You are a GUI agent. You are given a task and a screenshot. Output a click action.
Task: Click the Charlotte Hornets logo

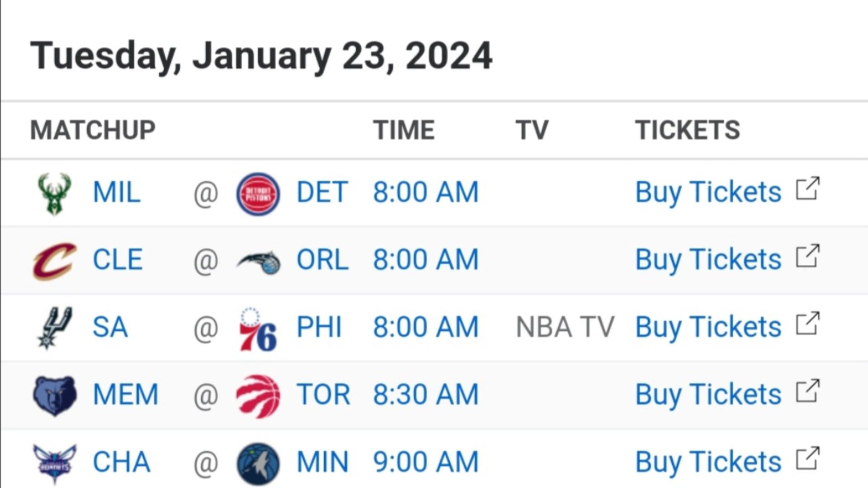[55, 463]
